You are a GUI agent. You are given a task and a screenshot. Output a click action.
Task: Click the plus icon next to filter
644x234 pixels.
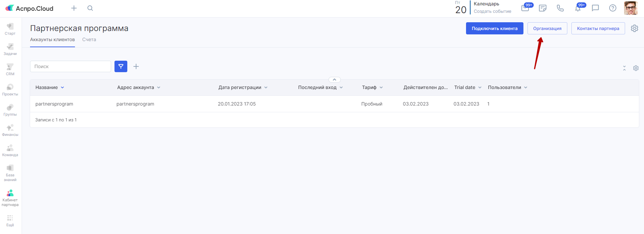(x=136, y=66)
